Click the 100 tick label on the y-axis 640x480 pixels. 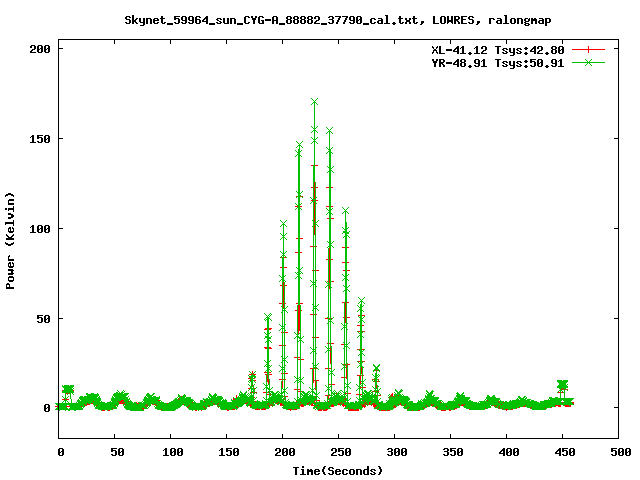coord(42,228)
